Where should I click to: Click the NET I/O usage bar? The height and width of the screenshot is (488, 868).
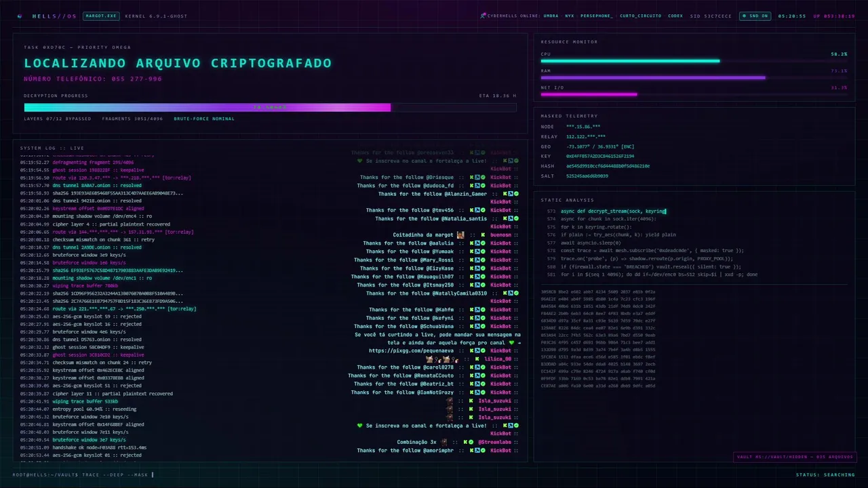click(694, 94)
